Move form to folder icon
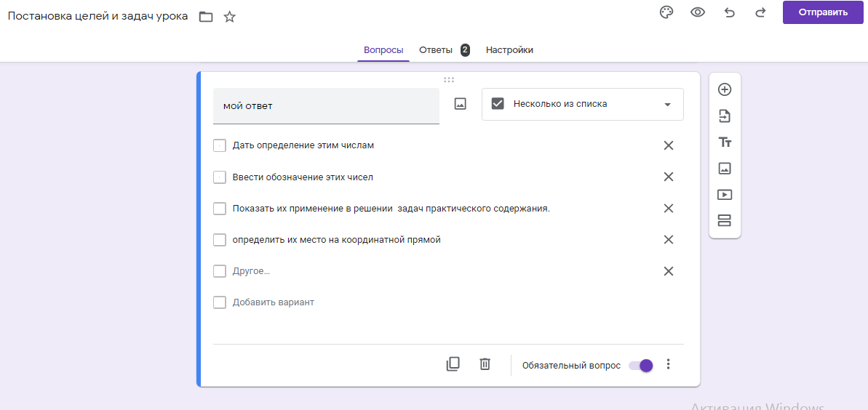The image size is (868, 410). tap(206, 17)
